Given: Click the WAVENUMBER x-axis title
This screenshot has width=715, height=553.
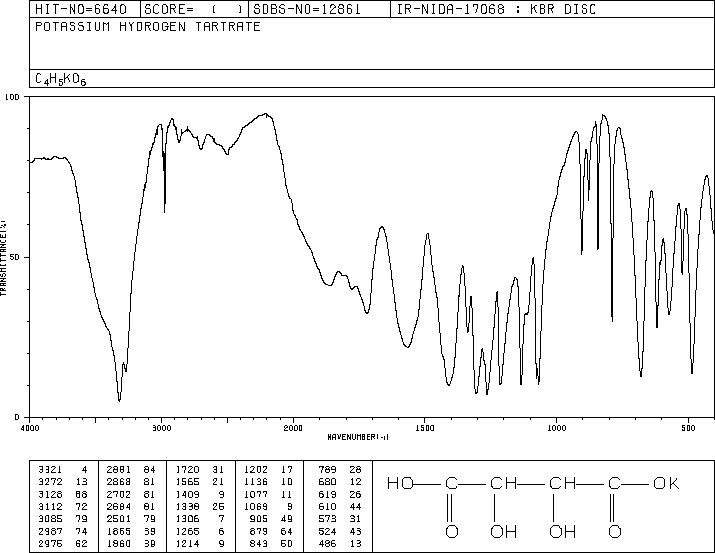Looking at the screenshot, I should tap(358, 437).
